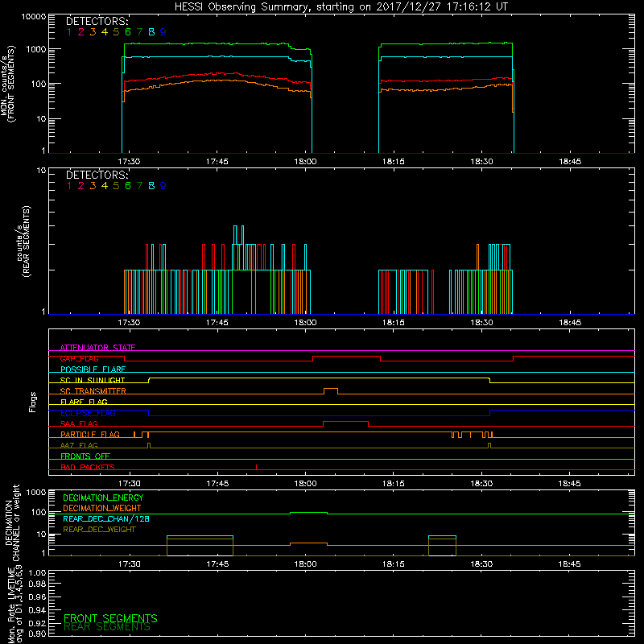
Task: Click the 18:15 tick label under rear segments plot
Action: 393,323
